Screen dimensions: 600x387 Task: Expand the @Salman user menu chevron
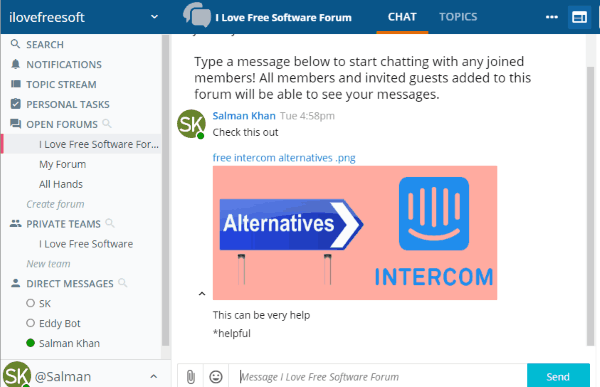click(153, 376)
